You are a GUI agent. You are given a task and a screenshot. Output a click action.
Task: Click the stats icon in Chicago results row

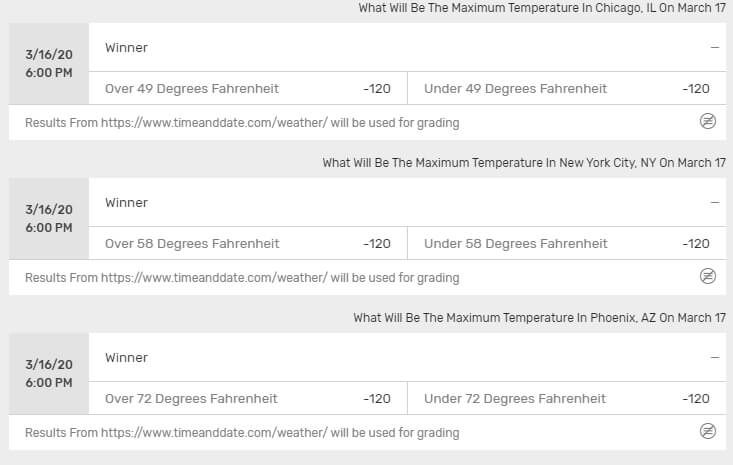[708, 122]
